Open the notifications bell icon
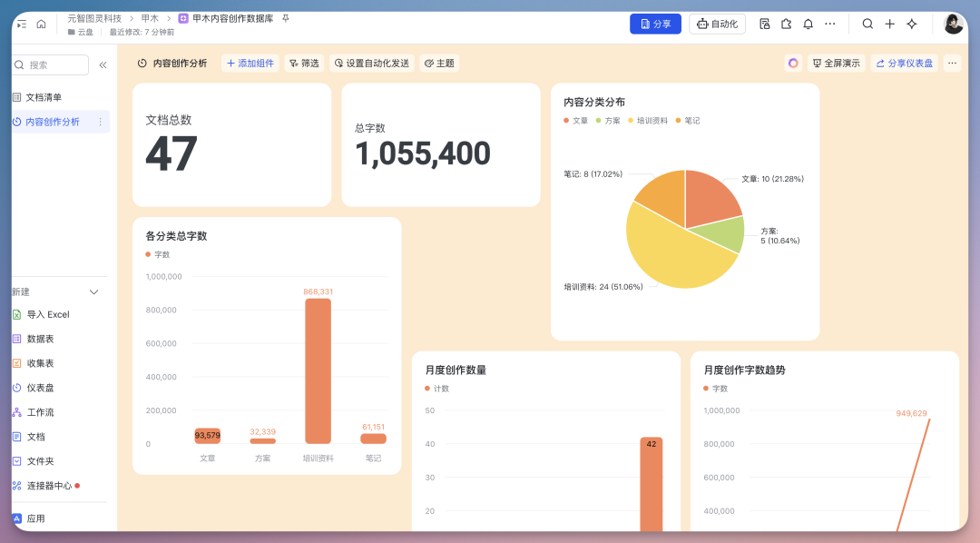Image resolution: width=980 pixels, height=543 pixels. point(808,24)
